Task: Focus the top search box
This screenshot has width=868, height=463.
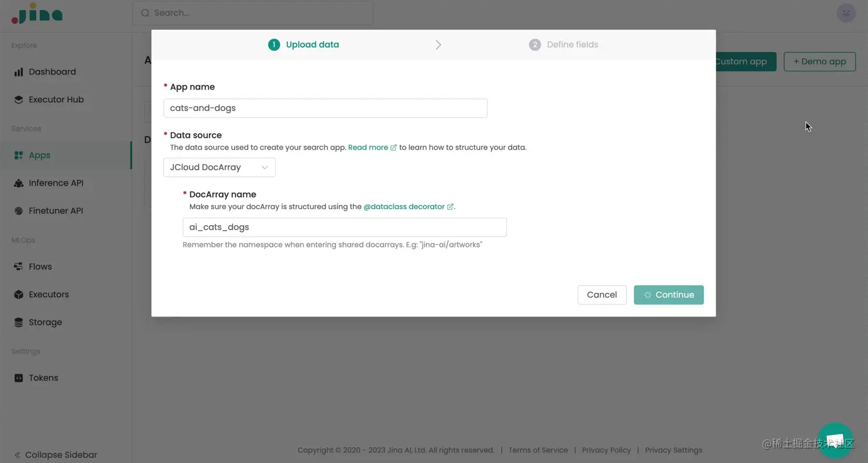Action: pos(253,13)
